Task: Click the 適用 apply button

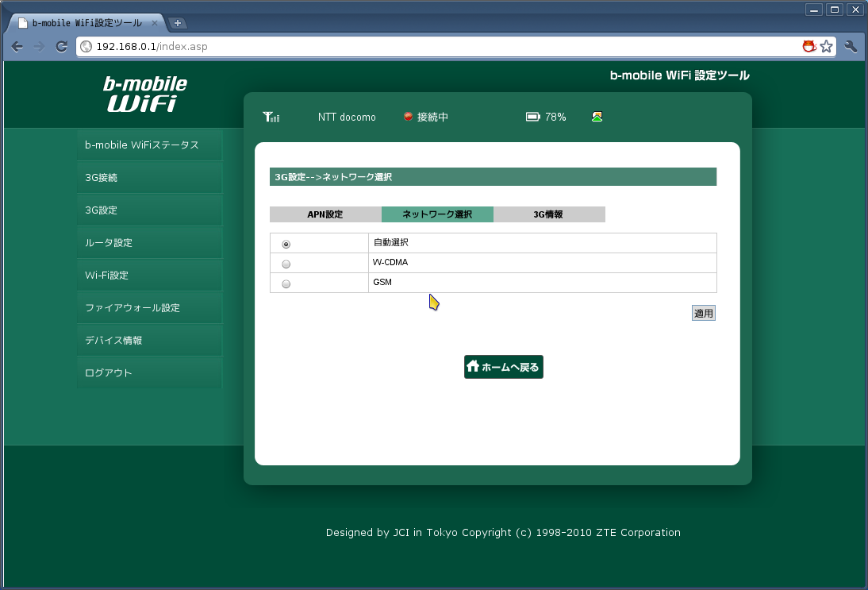Action: tap(704, 313)
